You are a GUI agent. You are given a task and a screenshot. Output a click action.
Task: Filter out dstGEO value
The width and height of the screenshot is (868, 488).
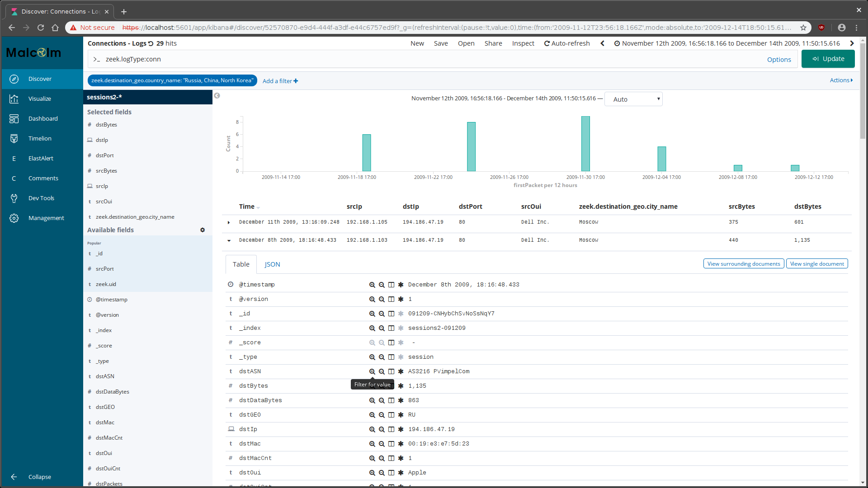(x=382, y=415)
